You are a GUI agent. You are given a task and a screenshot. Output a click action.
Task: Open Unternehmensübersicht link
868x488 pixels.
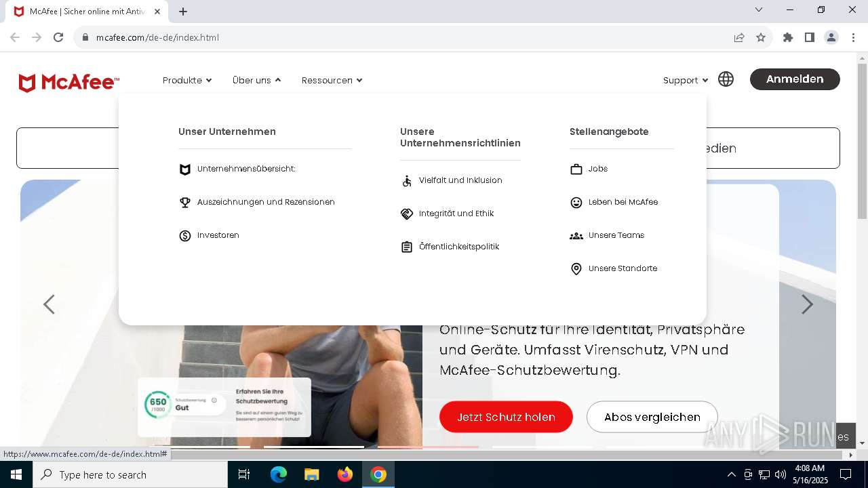click(246, 169)
